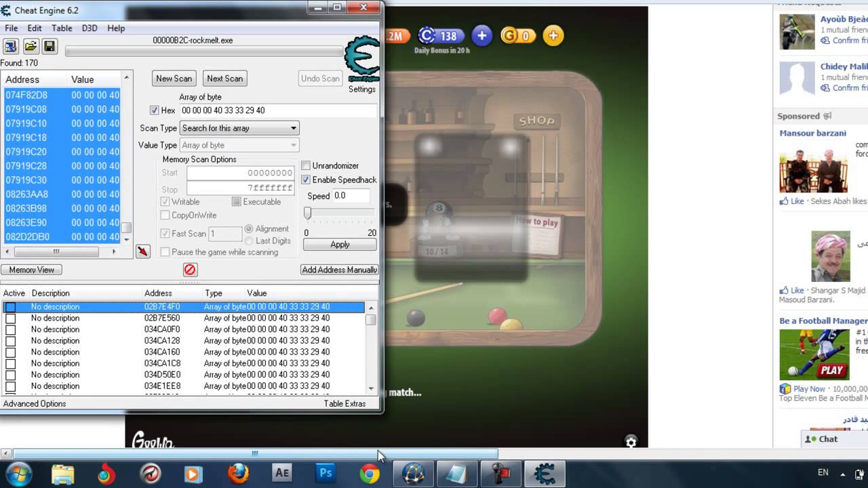Check Active box for address 034CA128
This screenshot has height=488, width=868.
(x=10, y=341)
